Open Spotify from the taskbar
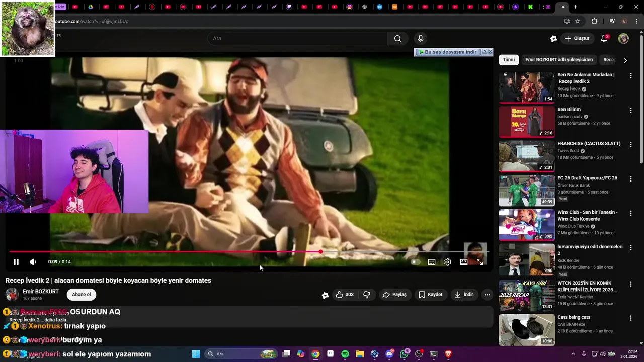This screenshot has height=362, width=644. (x=345, y=354)
